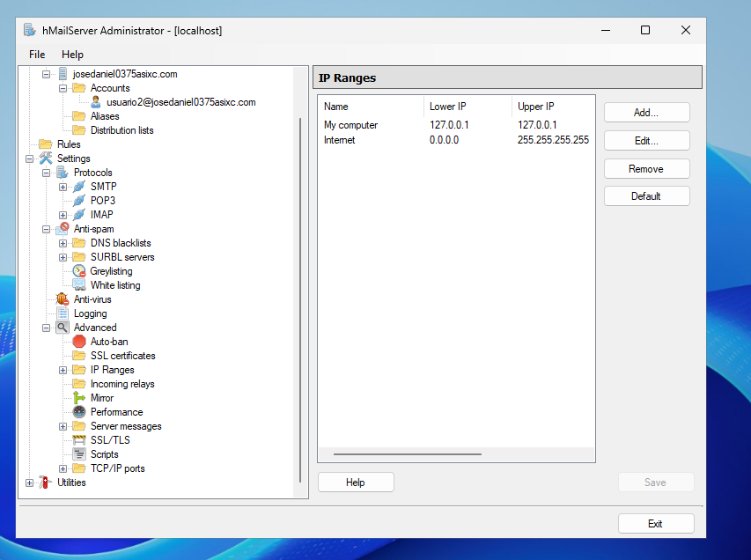
Task: Click the Utilities swiss knife icon
Action: pos(46,483)
